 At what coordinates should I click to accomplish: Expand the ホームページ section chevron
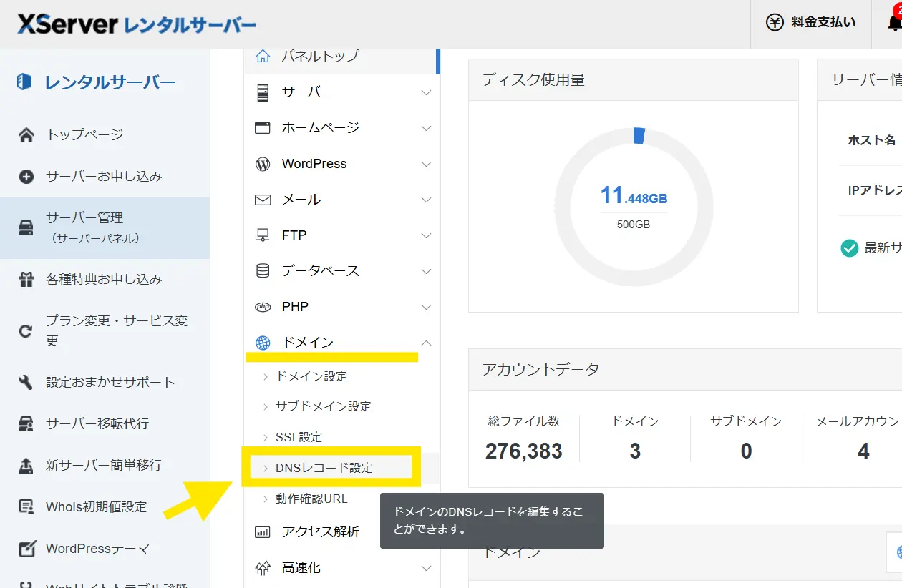click(426, 128)
